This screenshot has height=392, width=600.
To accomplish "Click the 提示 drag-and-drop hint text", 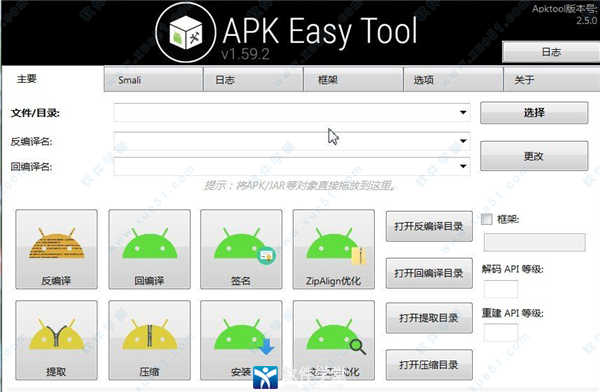I will click(300, 186).
